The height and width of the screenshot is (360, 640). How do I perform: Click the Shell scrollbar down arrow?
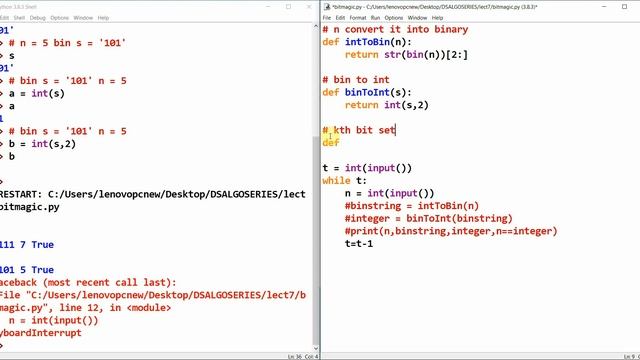(x=316, y=348)
